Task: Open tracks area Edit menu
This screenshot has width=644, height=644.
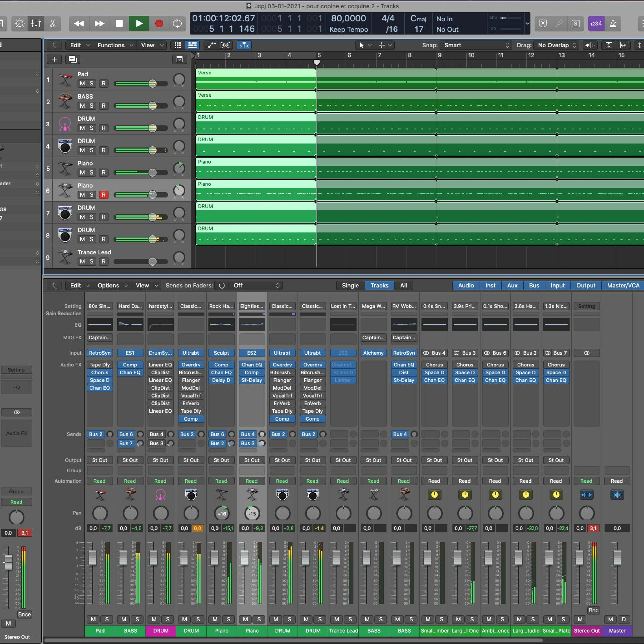Action: [x=79, y=45]
